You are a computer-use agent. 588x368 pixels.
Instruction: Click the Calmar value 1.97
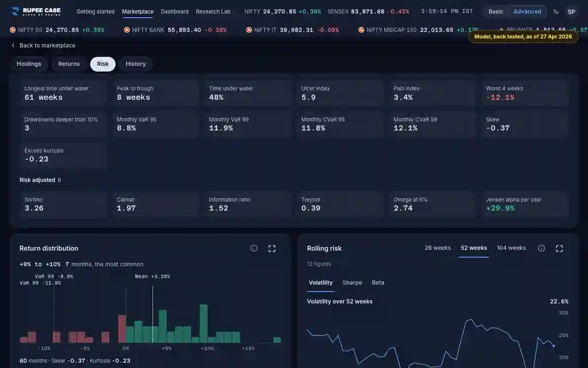126,208
